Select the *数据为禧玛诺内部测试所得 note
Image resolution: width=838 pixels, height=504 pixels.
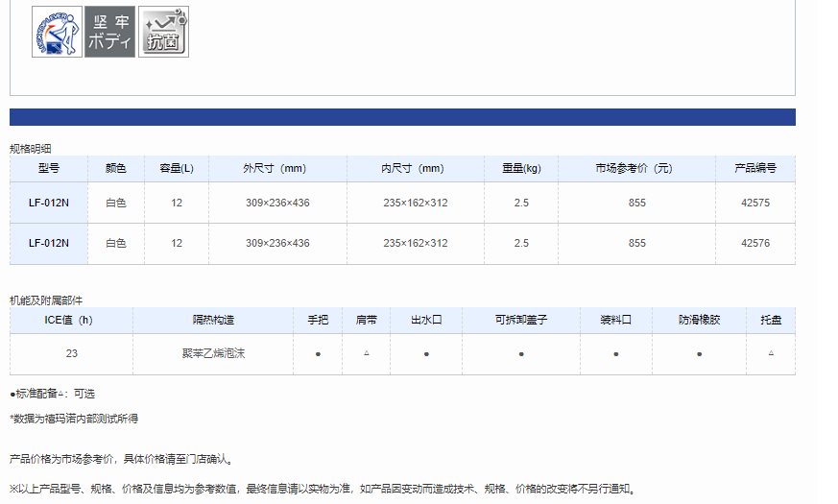pyautogui.click(x=74, y=419)
